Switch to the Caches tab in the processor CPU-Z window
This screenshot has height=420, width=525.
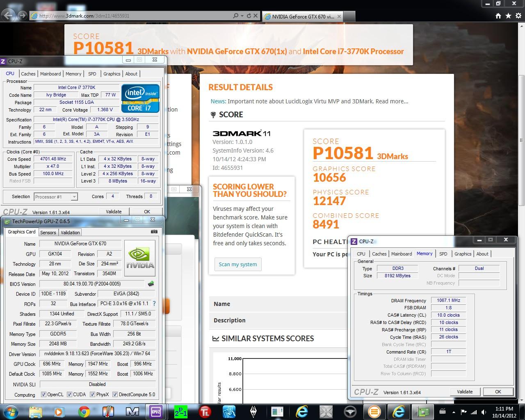coord(28,74)
